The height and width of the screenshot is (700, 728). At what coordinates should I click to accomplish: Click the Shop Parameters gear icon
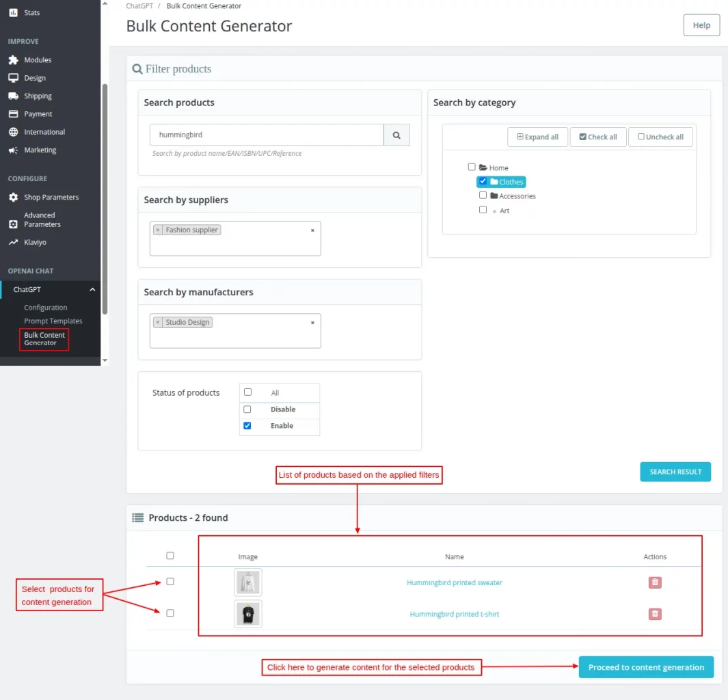(x=14, y=198)
